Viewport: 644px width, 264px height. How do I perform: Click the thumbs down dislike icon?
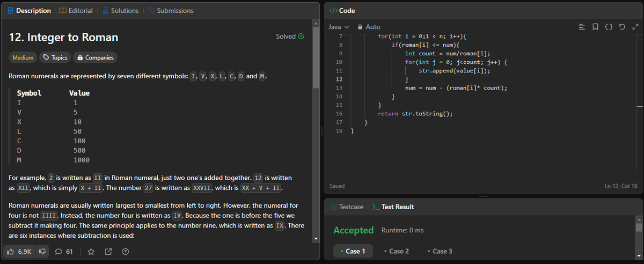click(x=43, y=251)
